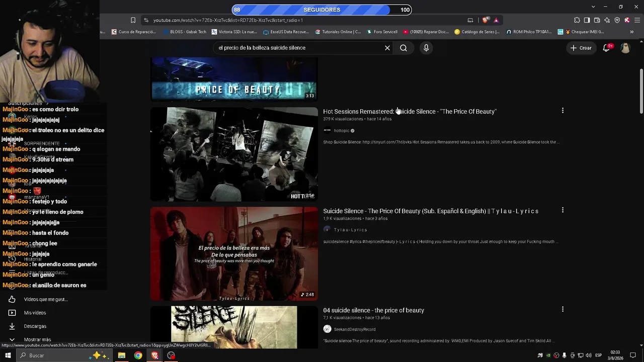This screenshot has height=362, width=644.
Task: Visit the SeekandDestroyRecord channel
Action: (355, 329)
